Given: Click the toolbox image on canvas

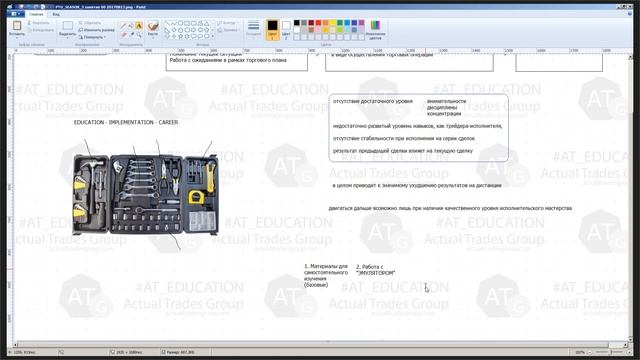Looking at the screenshot, I should pyautogui.click(x=145, y=195).
